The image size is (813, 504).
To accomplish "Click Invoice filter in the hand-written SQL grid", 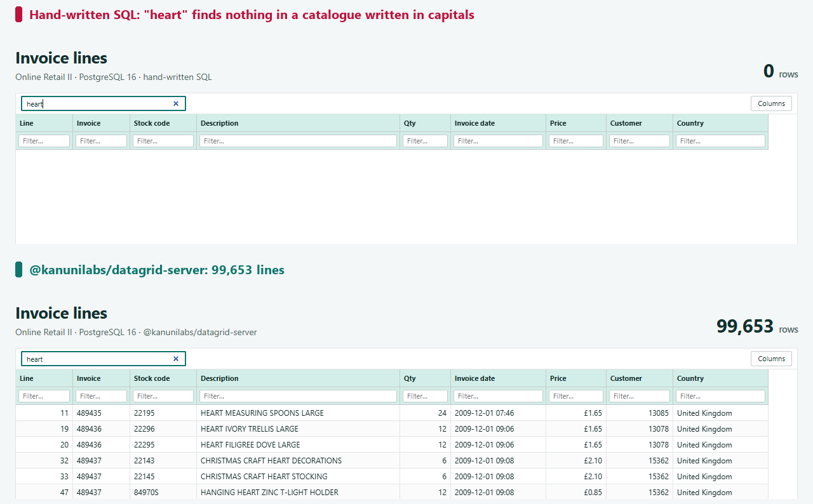I will pyautogui.click(x=102, y=141).
